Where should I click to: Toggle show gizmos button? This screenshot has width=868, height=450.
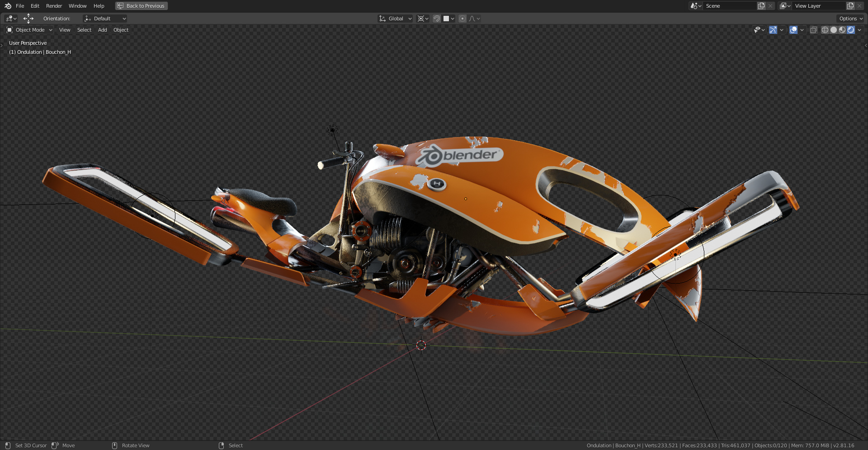pos(773,30)
